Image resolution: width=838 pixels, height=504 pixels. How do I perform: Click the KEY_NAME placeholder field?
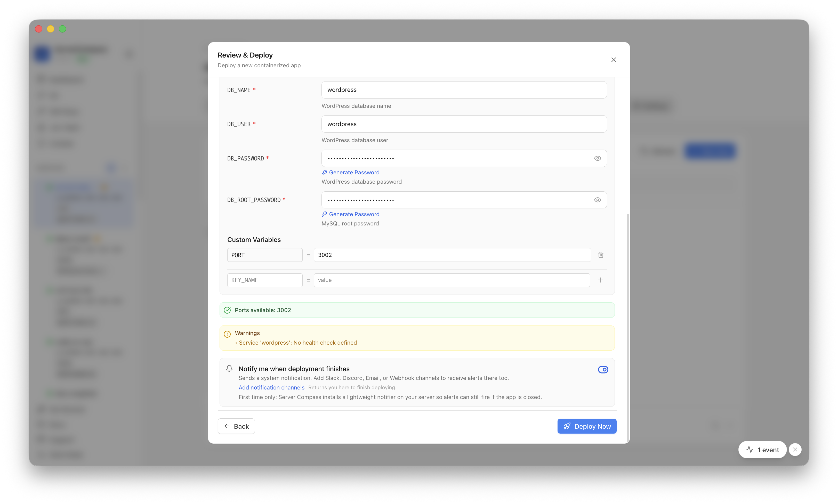[265, 280]
